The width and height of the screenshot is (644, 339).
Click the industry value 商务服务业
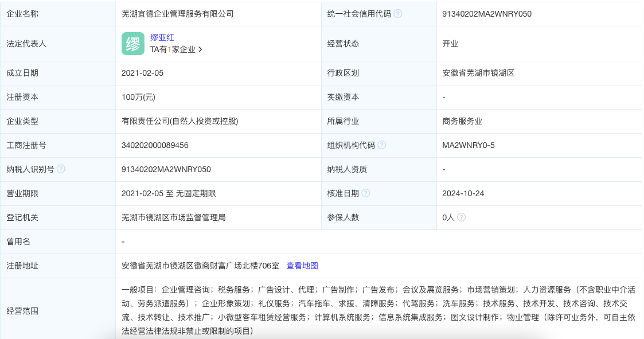click(462, 121)
